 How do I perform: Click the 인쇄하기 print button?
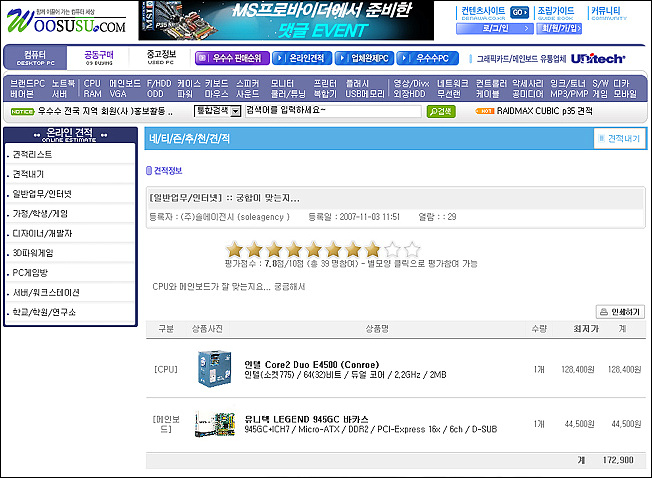click(620, 312)
